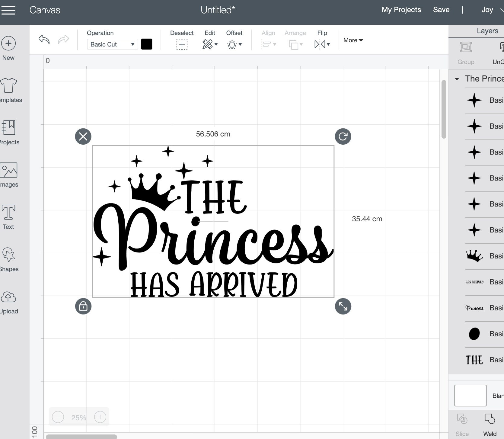Viewport: 504px width, 439px height.
Task: Open My Projects
Action: pos(401,10)
